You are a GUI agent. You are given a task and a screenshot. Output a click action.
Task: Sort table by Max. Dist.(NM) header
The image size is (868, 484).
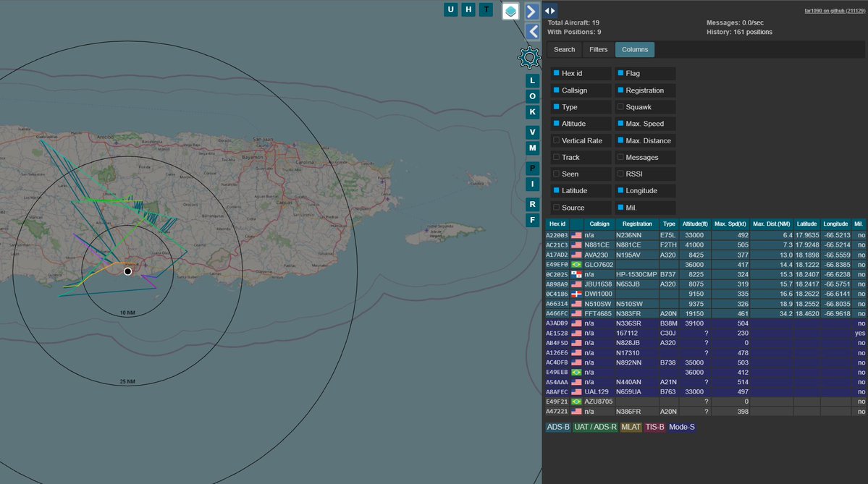(x=771, y=224)
